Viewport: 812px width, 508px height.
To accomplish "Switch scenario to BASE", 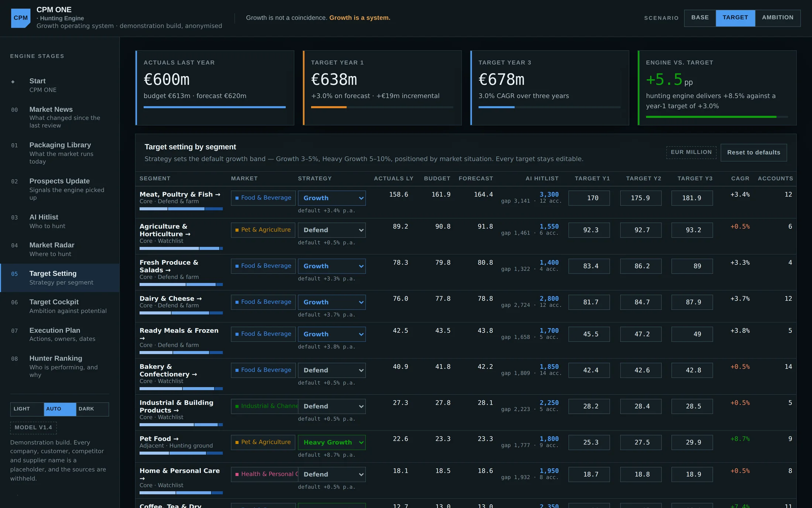I will [700, 18].
